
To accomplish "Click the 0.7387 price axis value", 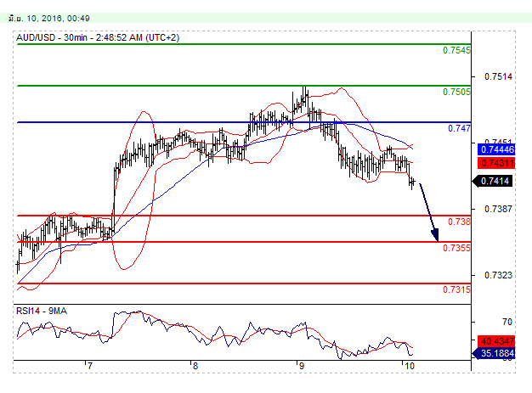I will [498, 209].
